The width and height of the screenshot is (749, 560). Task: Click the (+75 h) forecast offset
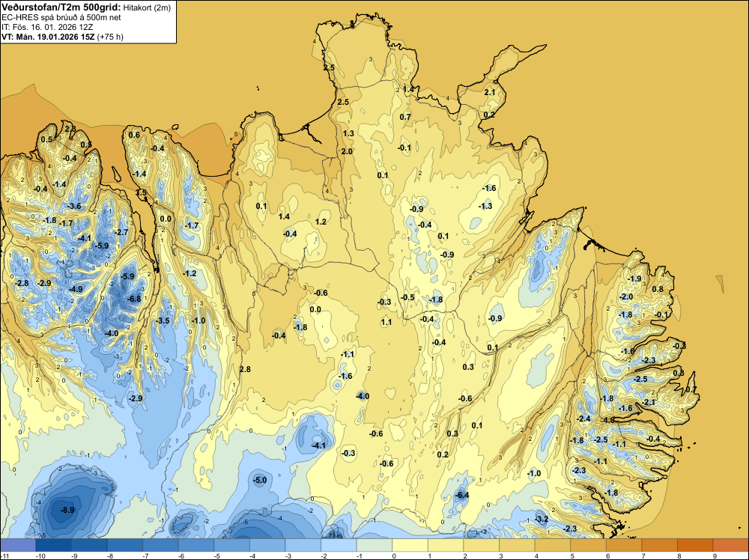[110, 37]
